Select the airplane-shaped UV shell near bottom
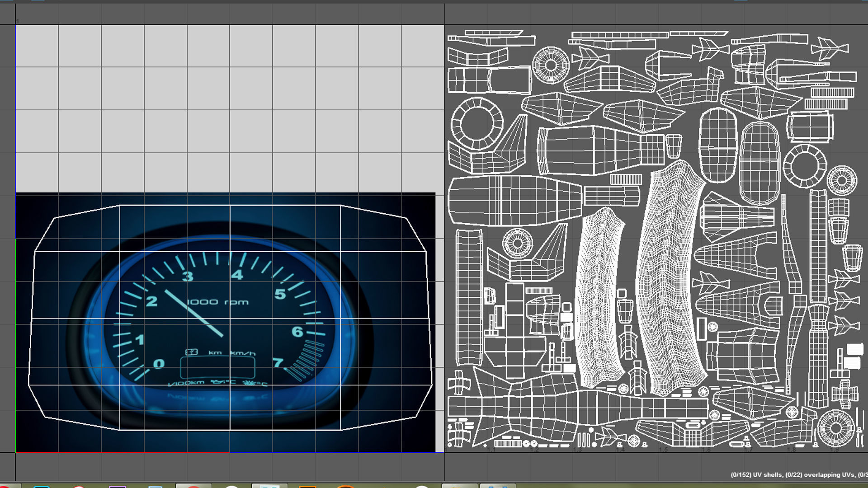The height and width of the screenshot is (488, 868). click(x=611, y=436)
